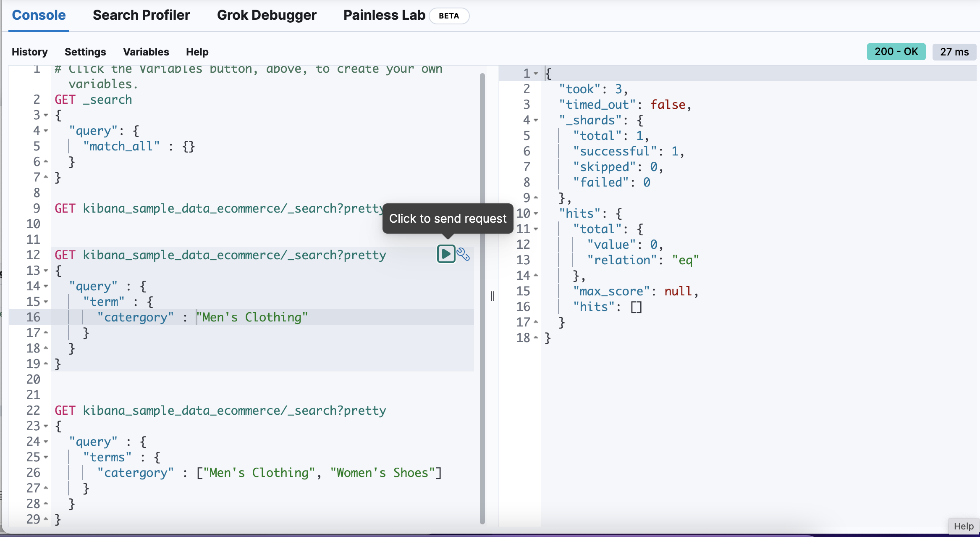Collapse the fold arrow on editor line 14
This screenshot has height=537, width=980.
(x=46, y=286)
